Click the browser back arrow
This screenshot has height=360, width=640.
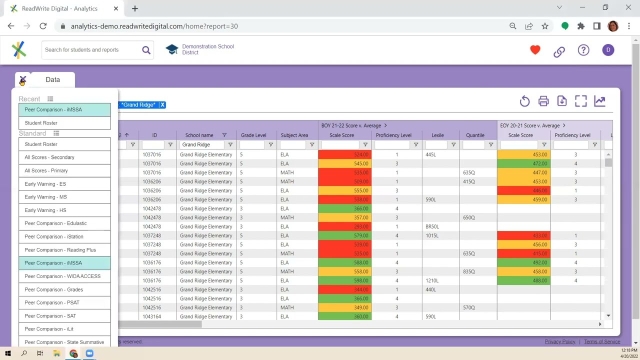[11, 26]
